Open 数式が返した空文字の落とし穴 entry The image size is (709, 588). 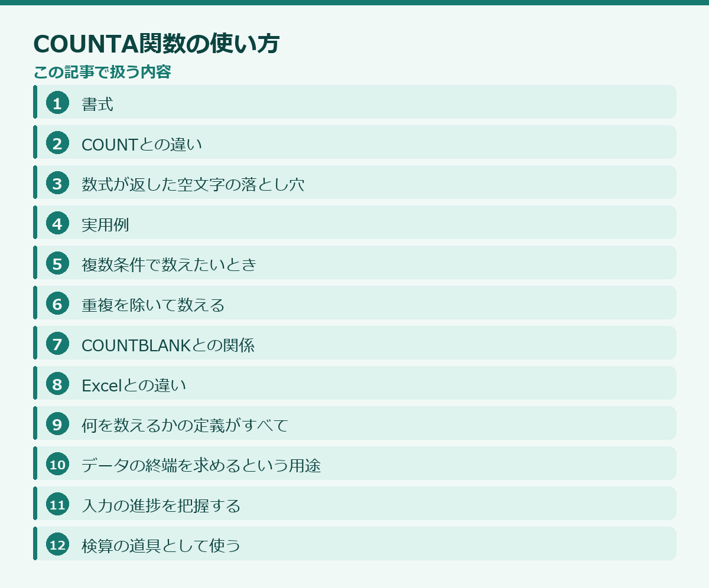click(x=354, y=182)
